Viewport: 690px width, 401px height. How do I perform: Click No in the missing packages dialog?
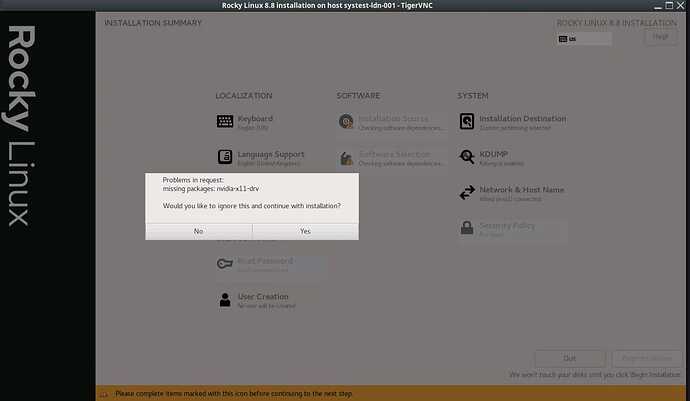pyautogui.click(x=198, y=231)
